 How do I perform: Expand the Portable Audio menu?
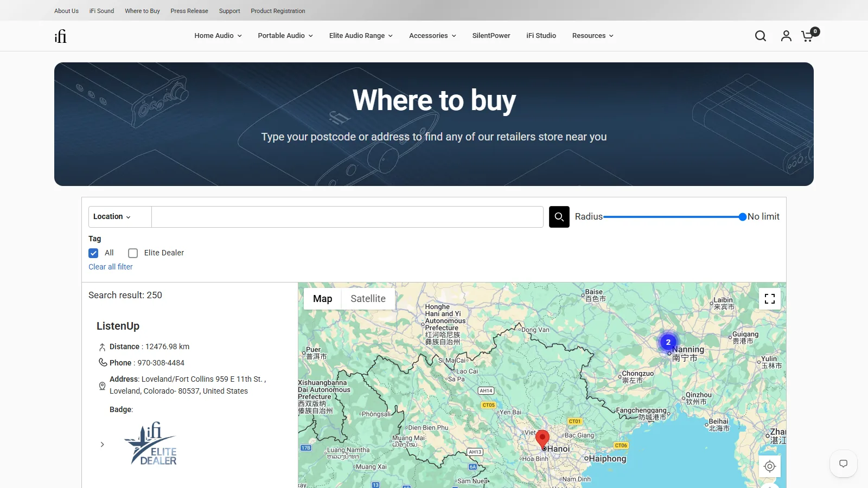(285, 36)
